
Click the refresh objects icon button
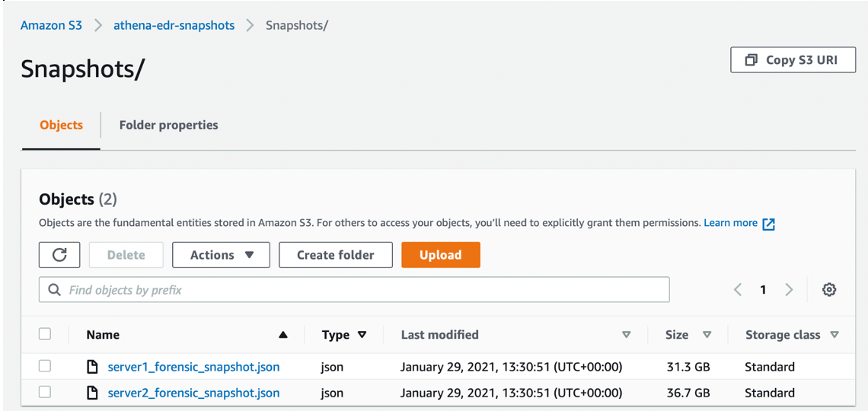tap(59, 255)
